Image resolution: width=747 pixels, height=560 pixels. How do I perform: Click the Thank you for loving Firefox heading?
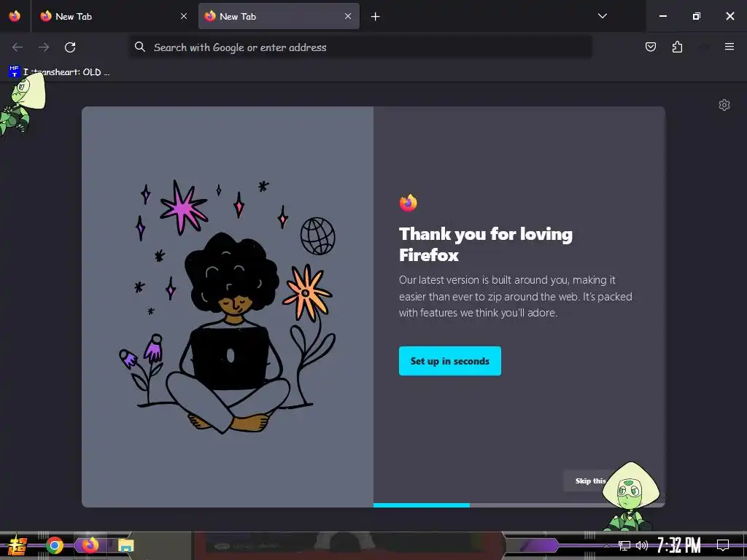486,244
